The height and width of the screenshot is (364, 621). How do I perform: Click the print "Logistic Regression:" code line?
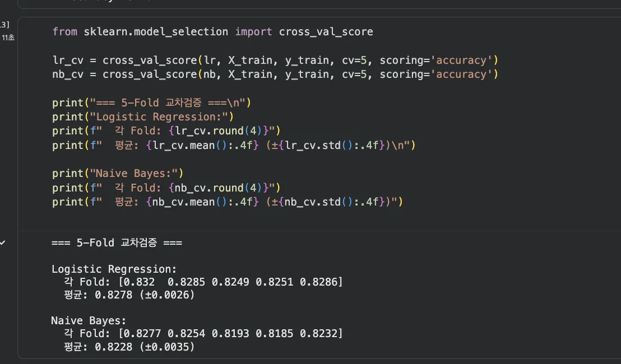click(142, 116)
